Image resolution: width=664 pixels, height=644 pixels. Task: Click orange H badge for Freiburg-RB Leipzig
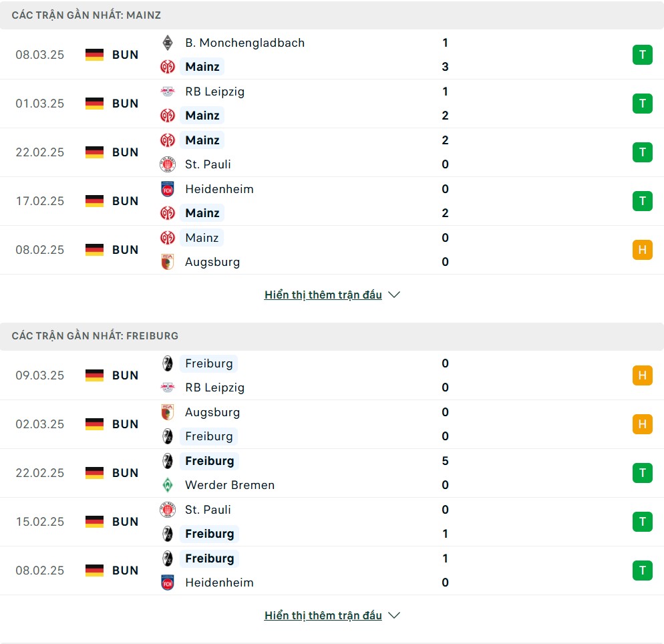[643, 375]
